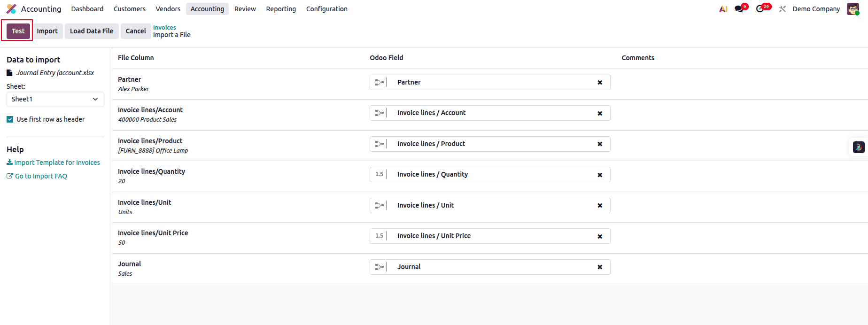Open the AI assistant icon in the top bar
The image size is (868, 325).
click(x=723, y=9)
